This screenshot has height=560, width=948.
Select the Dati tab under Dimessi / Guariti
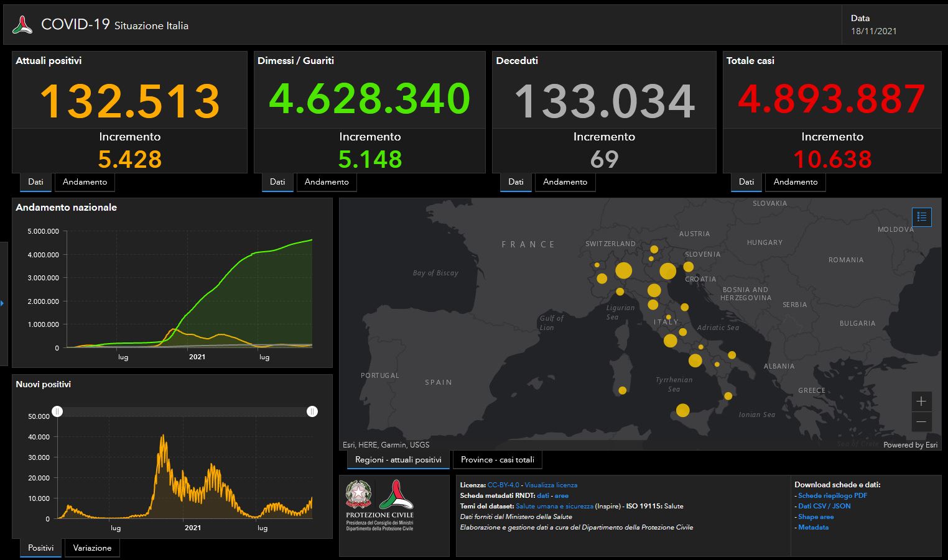(277, 182)
